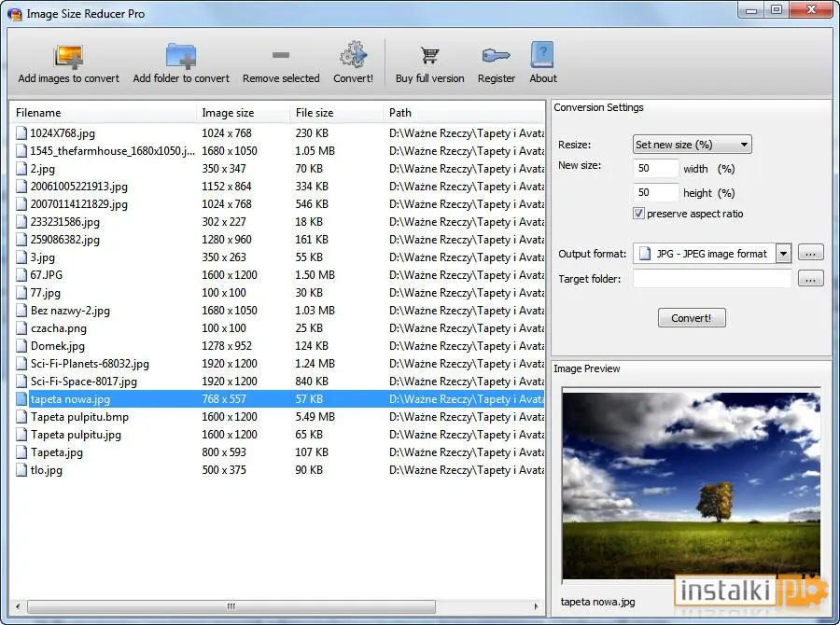Click the 302 x 227 image size cell
Image resolution: width=840 pixels, height=625 pixels.
(224, 222)
